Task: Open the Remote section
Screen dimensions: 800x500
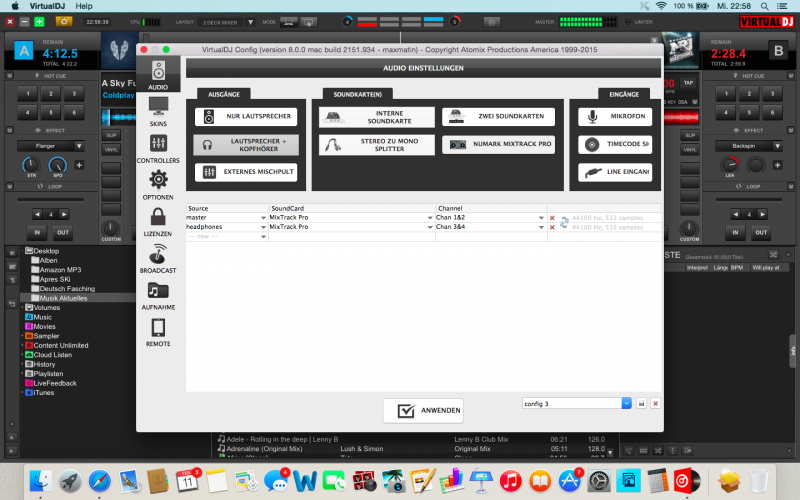Action: click(158, 332)
